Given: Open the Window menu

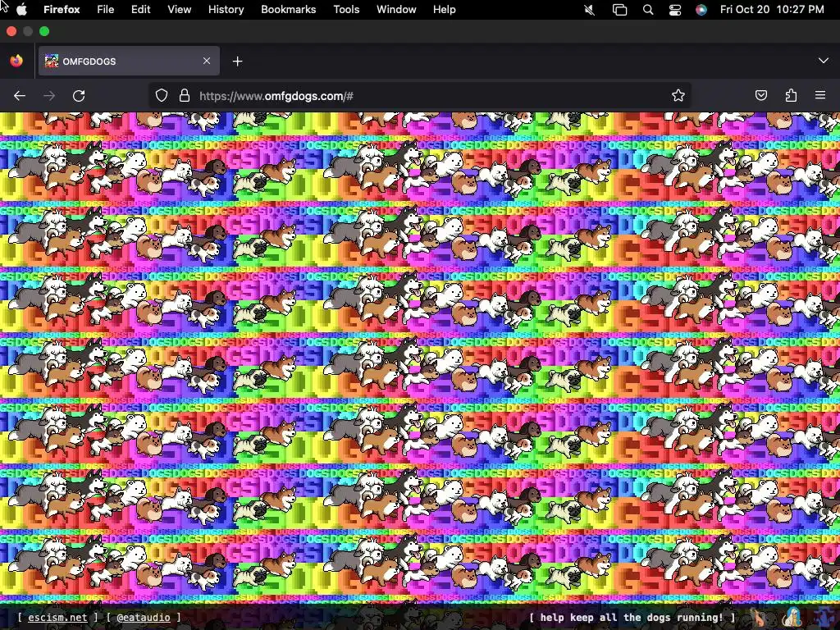Looking at the screenshot, I should [x=396, y=10].
